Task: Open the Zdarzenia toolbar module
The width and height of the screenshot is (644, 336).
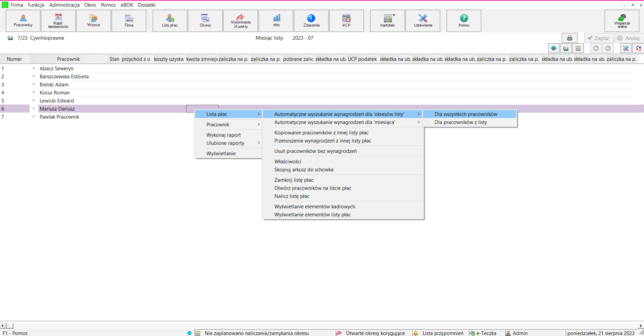Action: pyautogui.click(x=311, y=21)
